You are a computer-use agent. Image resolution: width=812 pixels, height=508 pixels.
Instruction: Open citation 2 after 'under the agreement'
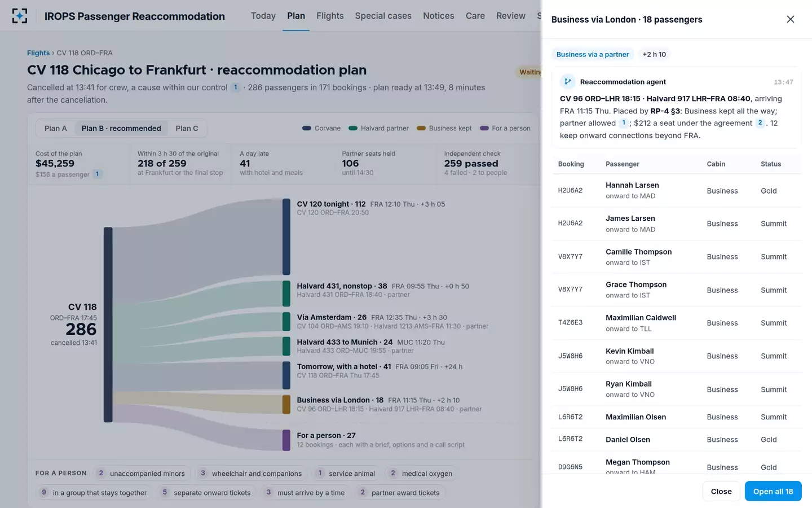click(760, 123)
